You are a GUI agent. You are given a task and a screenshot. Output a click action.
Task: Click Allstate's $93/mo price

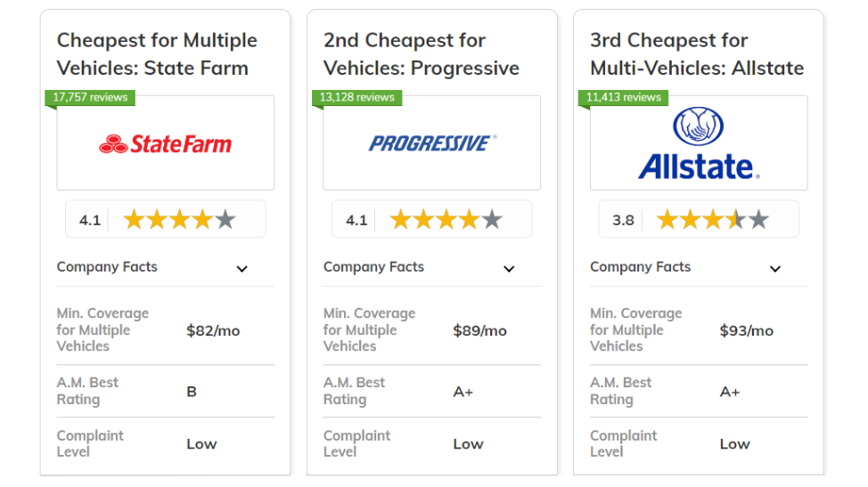(x=746, y=330)
